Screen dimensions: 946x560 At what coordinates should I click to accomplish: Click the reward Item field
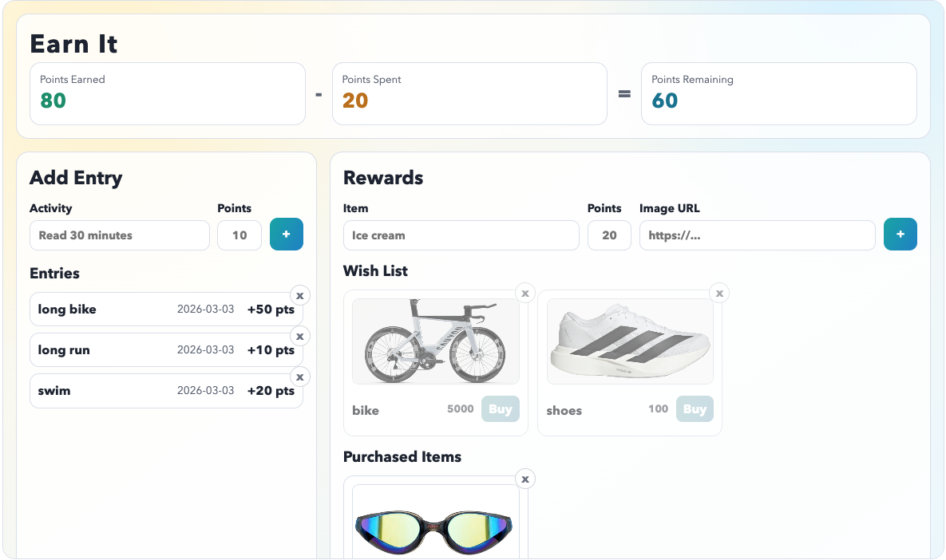tap(461, 235)
